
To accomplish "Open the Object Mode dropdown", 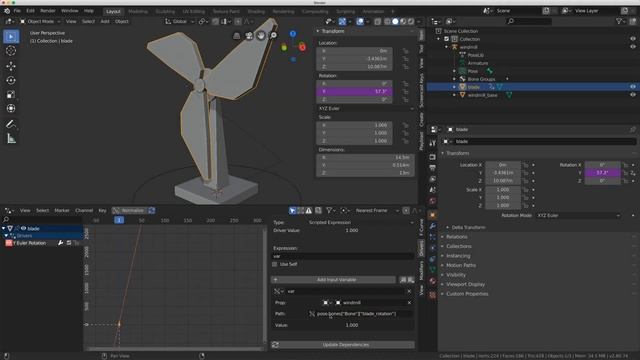I will [x=40, y=21].
